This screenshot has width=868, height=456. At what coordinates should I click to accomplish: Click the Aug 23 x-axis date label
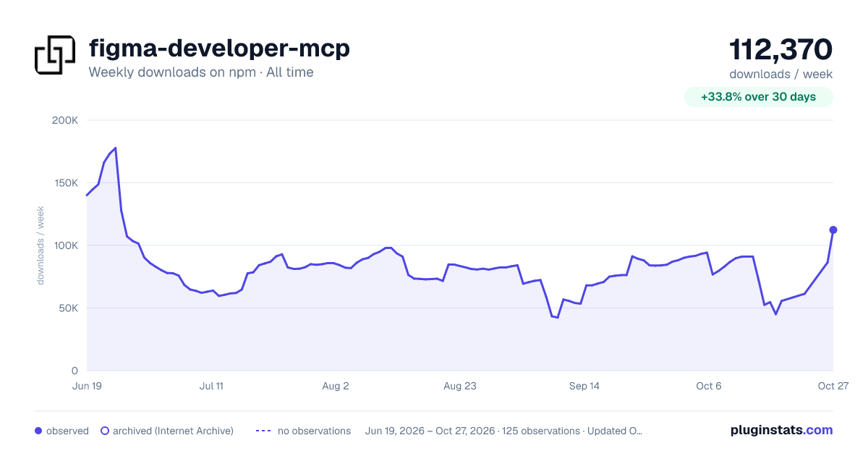460,386
